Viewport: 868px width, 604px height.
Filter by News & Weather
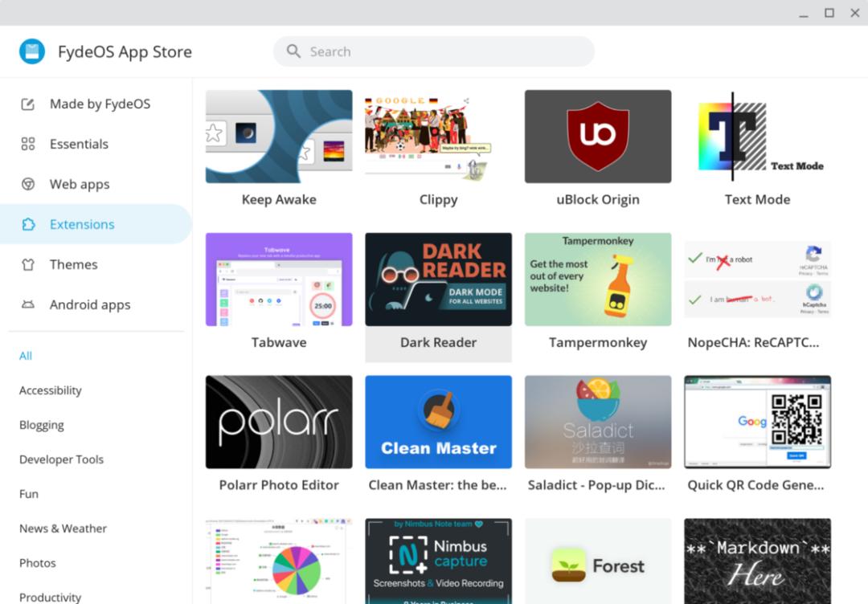(63, 528)
